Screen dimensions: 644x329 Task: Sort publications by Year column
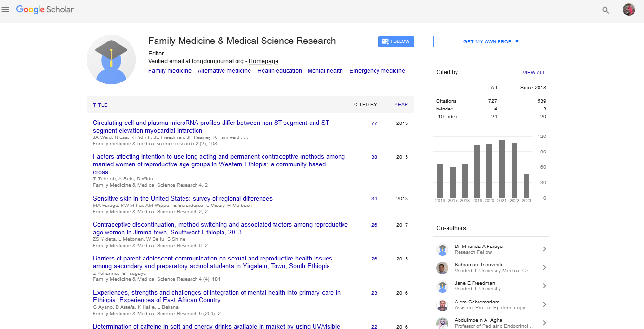click(401, 105)
